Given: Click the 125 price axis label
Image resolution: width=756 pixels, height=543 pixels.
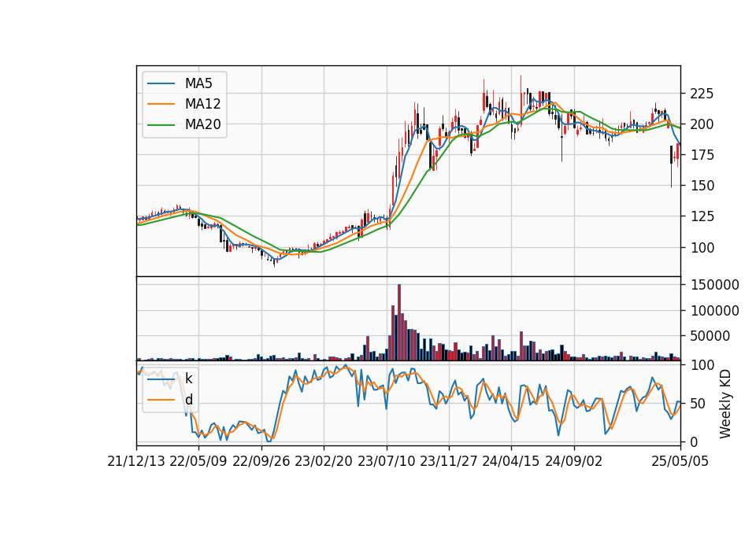Looking at the screenshot, I should click(x=702, y=216).
